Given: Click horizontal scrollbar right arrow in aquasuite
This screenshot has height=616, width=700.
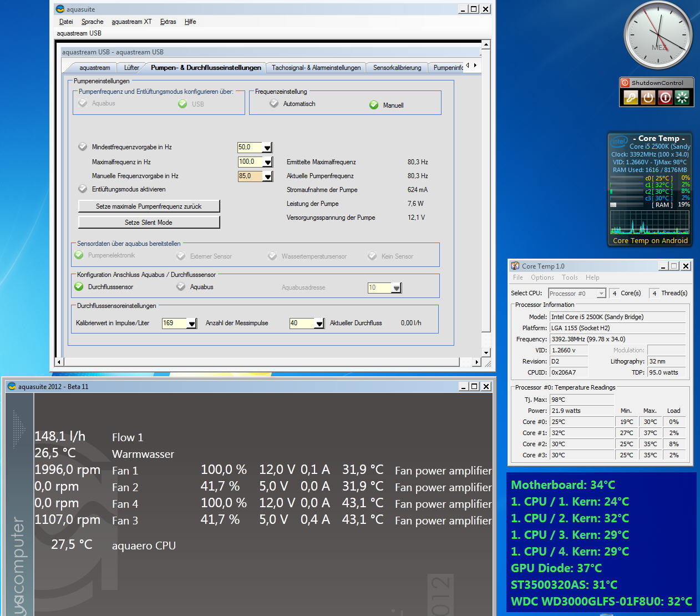Looking at the screenshot, I should pyautogui.click(x=476, y=362).
